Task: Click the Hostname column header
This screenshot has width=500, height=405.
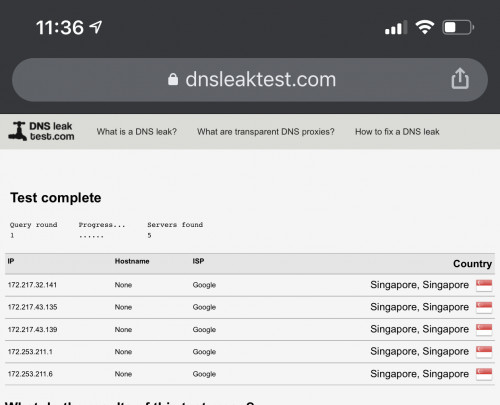Action: (132, 261)
